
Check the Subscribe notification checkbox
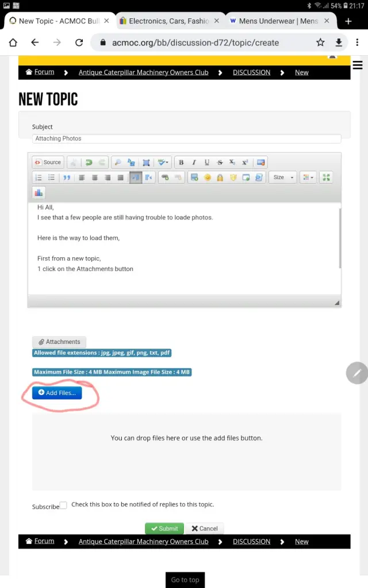(63, 505)
